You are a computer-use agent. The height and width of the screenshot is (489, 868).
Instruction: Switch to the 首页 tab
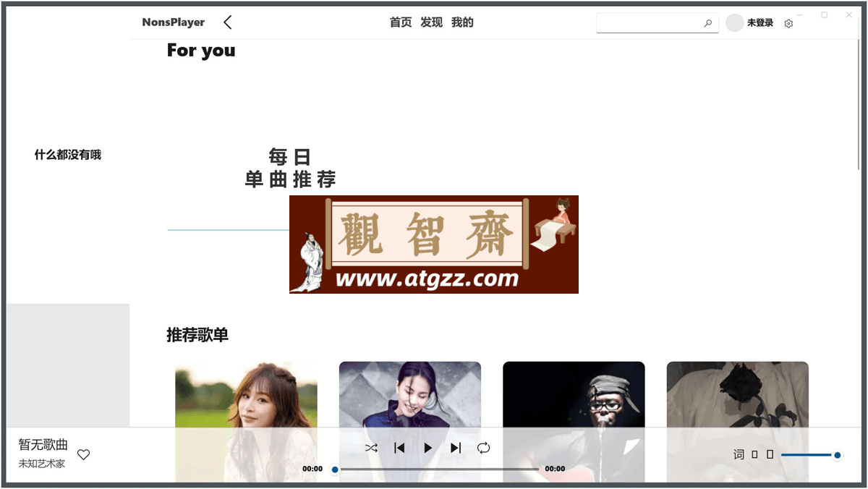[x=401, y=22]
